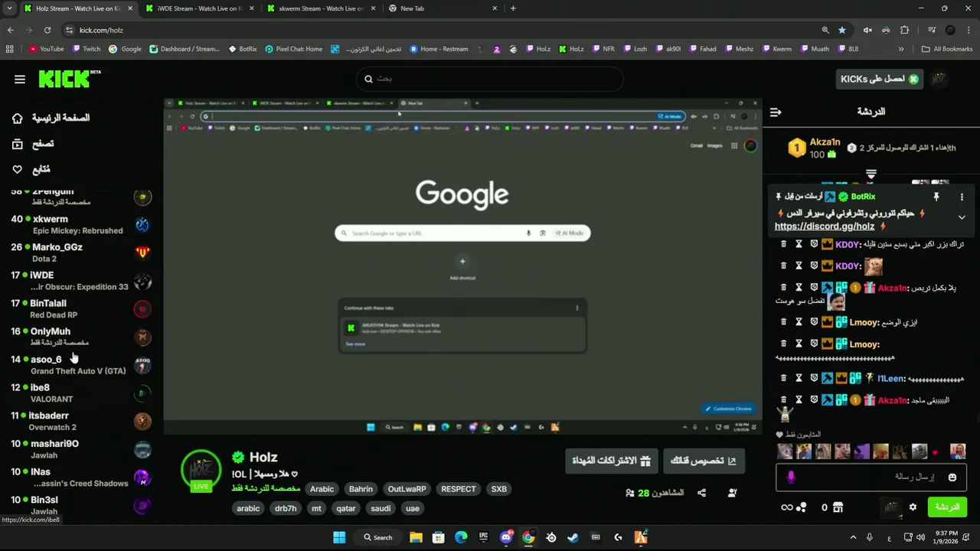Delete the first KD0Y chat message
The width and height of the screenshot is (980, 551).
[x=783, y=244]
